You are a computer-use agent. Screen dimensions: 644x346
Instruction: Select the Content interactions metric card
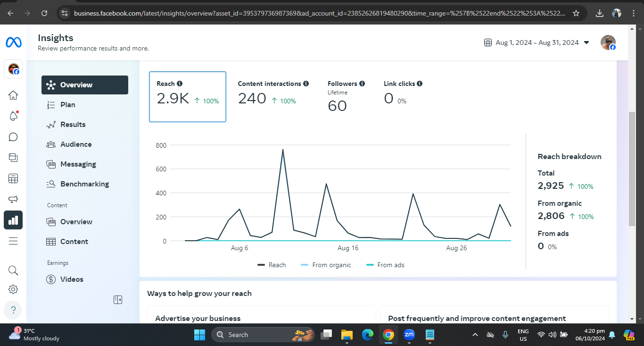(x=273, y=97)
